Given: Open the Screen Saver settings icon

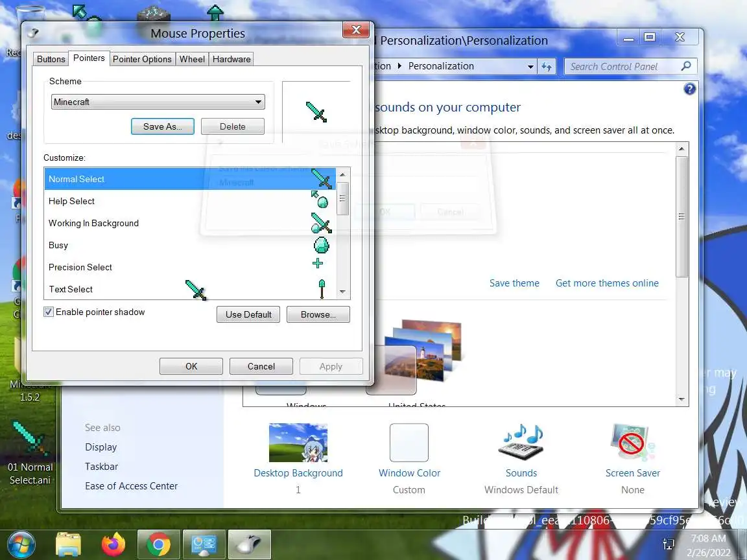Looking at the screenshot, I should (632, 443).
